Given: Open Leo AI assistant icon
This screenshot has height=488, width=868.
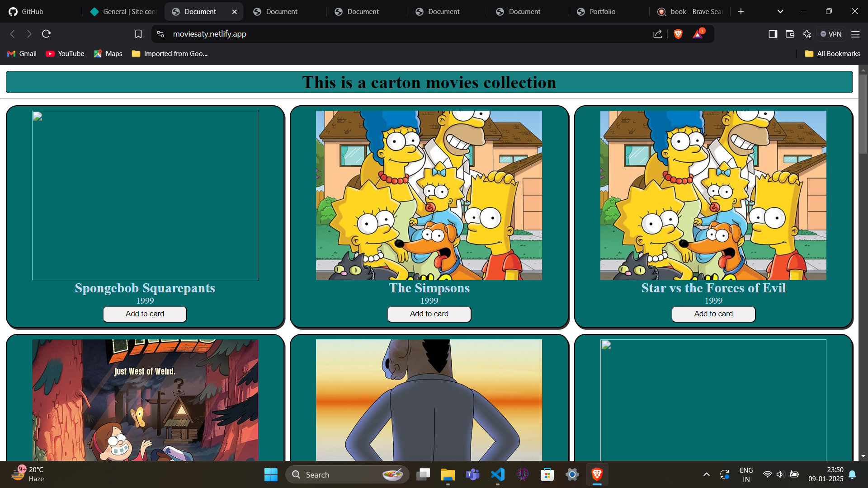Looking at the screenshot, I should pyautogui.click(x=807, y=34).
